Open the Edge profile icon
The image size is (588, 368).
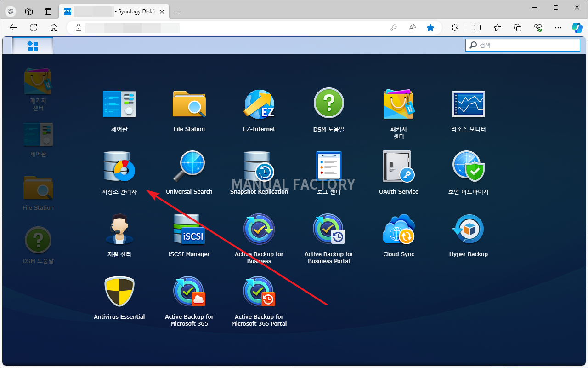[x=11, y=11]
